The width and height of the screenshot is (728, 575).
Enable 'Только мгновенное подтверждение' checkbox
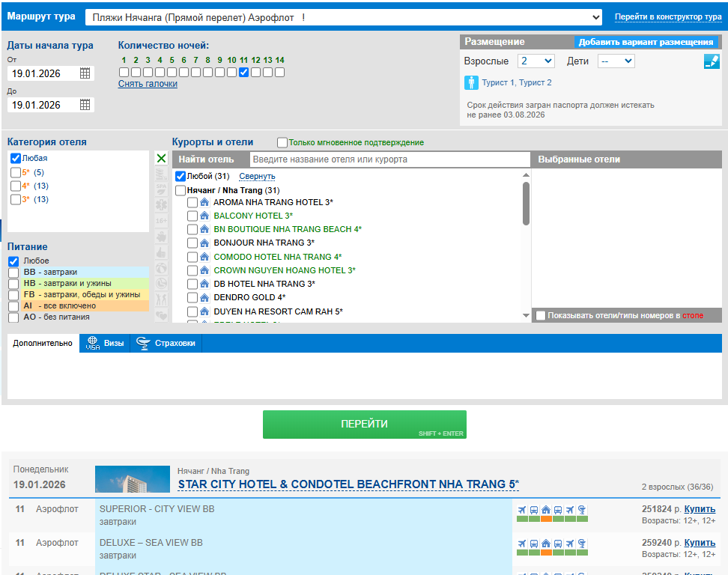tap(282, 142)
